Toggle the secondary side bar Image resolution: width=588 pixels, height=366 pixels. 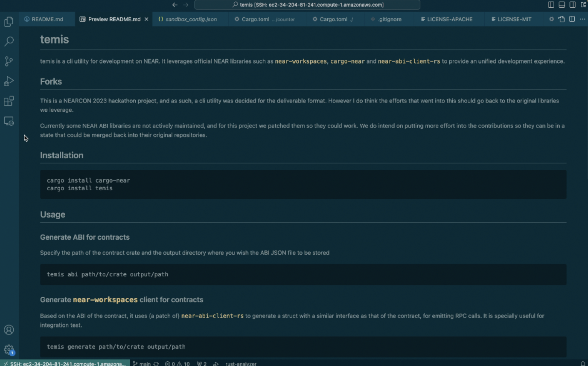[573, 5]
